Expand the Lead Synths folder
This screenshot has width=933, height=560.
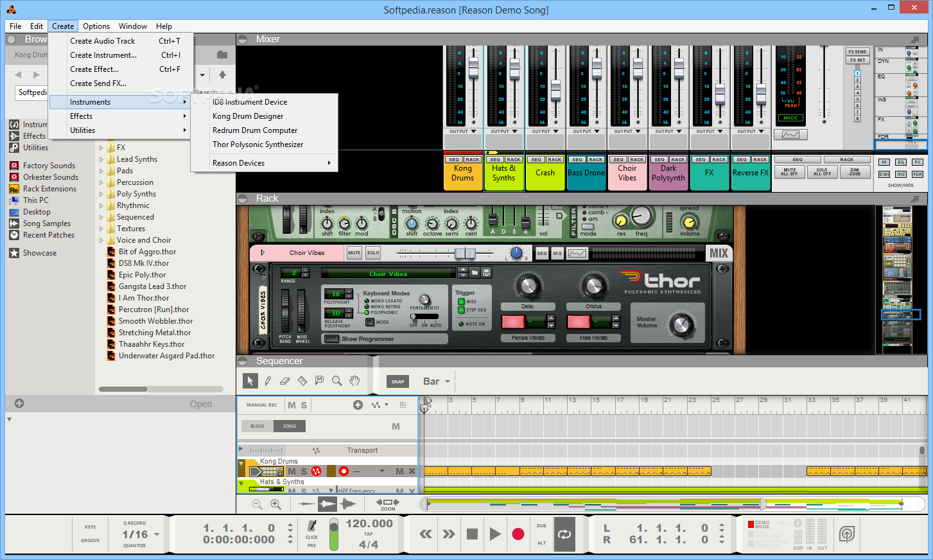point(101,159)
